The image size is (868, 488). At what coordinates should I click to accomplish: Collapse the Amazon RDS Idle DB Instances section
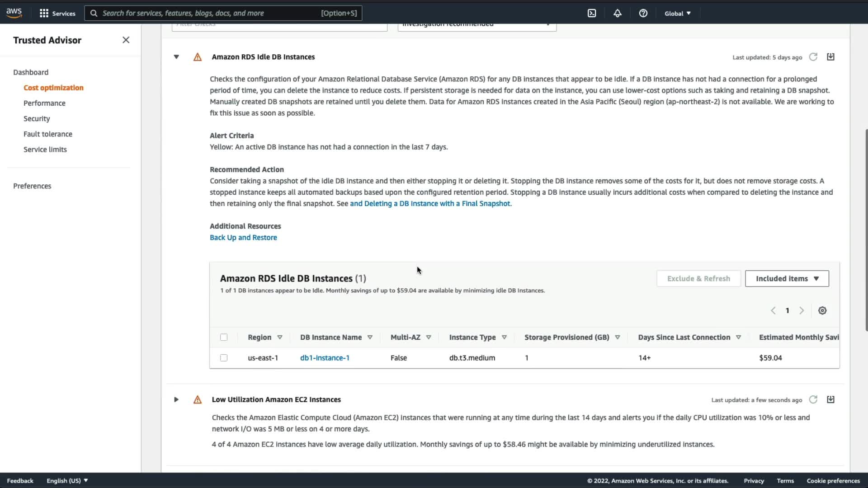coord(176,57)
